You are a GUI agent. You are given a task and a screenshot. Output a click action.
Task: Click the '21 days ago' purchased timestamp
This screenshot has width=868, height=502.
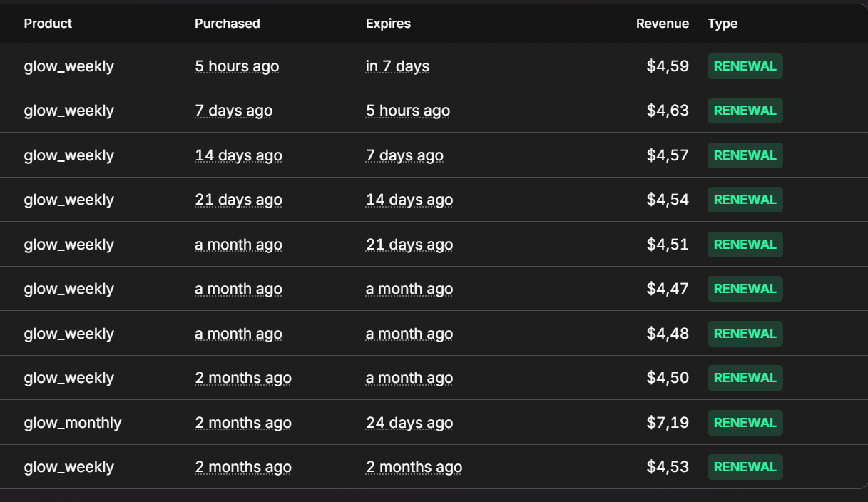pyautogui.click(x=238, y=200)
